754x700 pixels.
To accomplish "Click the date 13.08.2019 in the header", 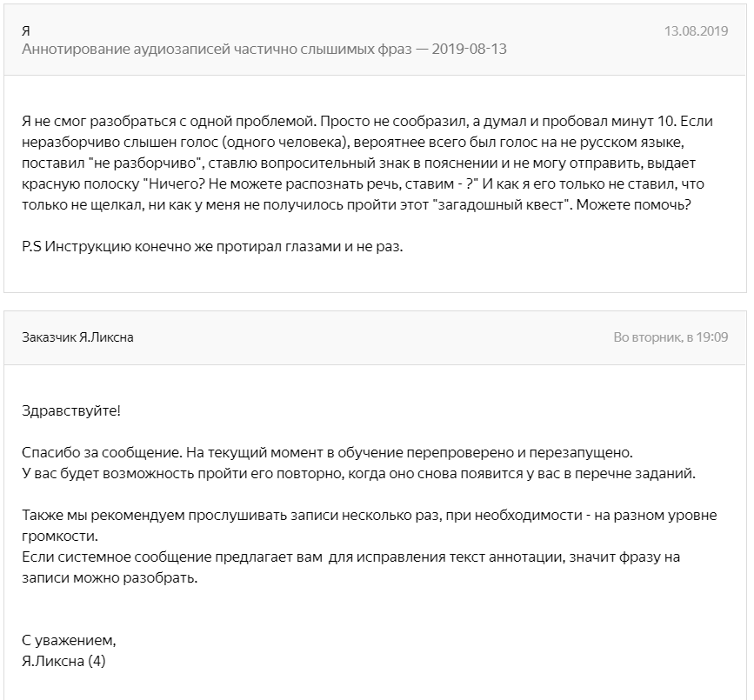I will point(696,31).
